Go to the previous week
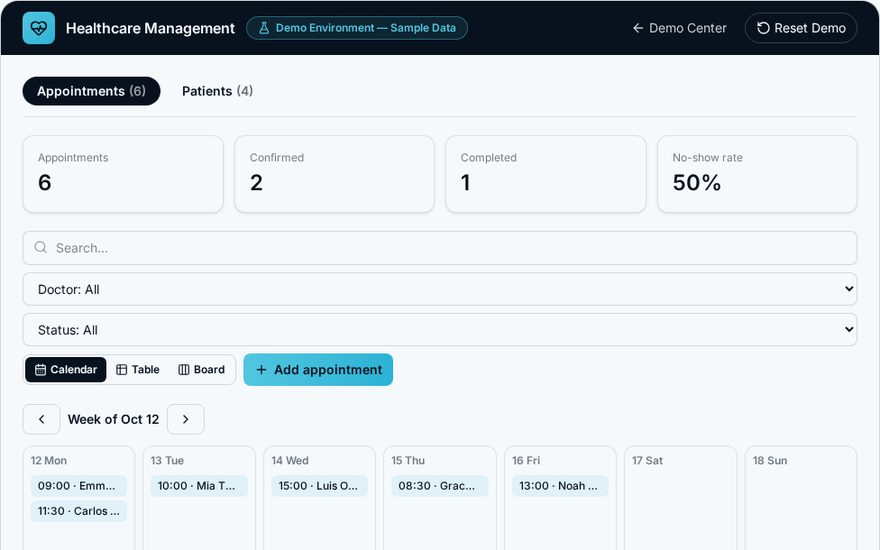 coord(42,419)
